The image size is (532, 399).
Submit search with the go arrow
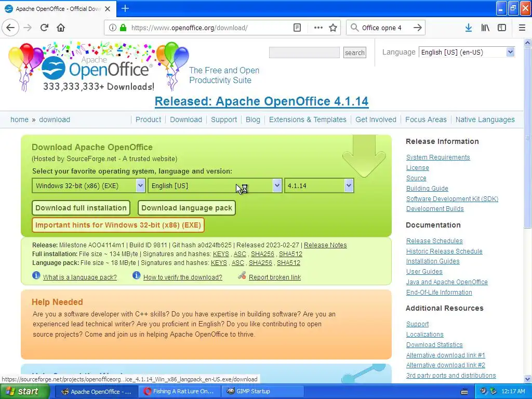click(x=418, y=28)
